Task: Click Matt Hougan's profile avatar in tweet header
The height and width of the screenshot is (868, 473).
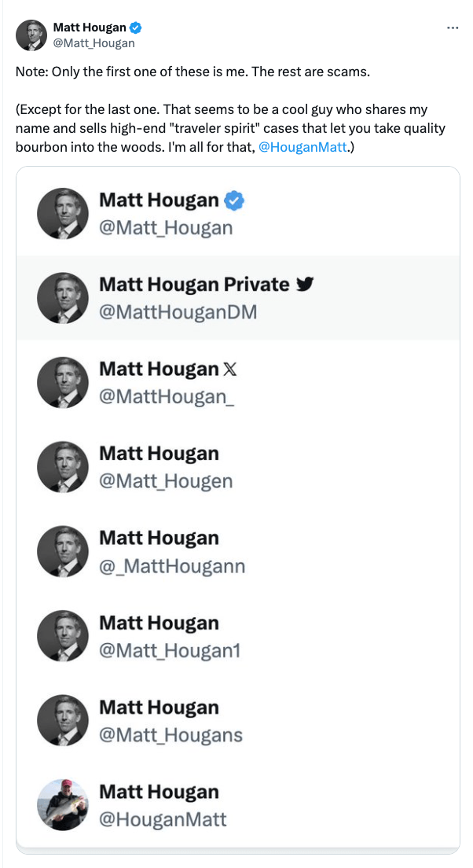Action: (32, 35)
